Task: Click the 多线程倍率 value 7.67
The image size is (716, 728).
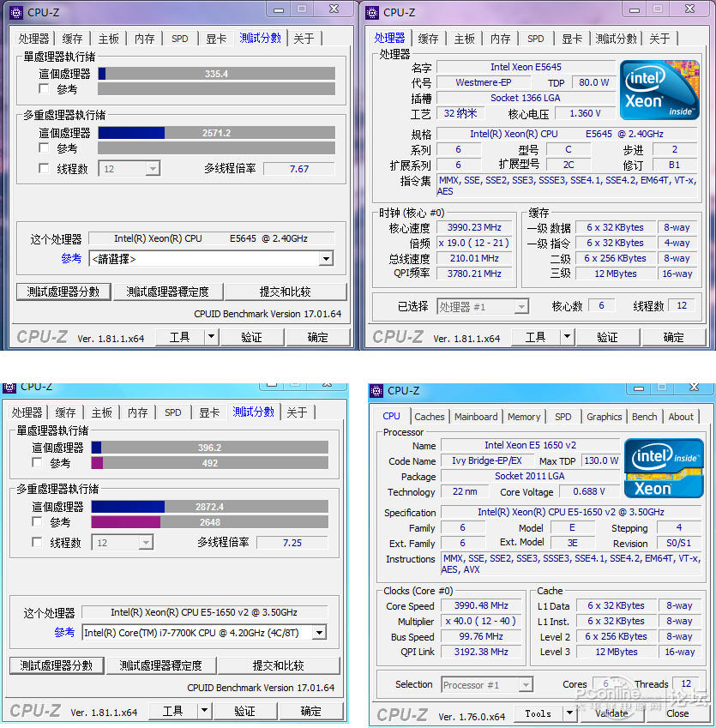Action: click(x=299, y=169)
